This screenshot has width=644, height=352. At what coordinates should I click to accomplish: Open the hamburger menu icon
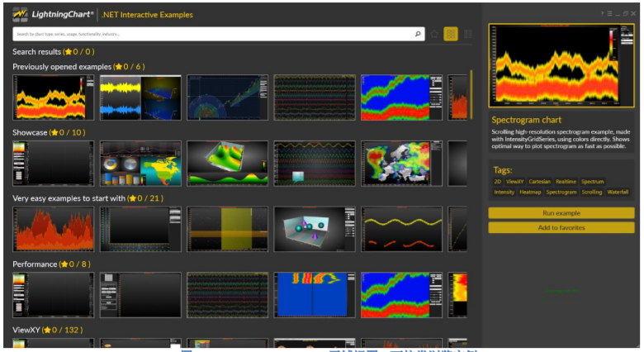(610, 13)
